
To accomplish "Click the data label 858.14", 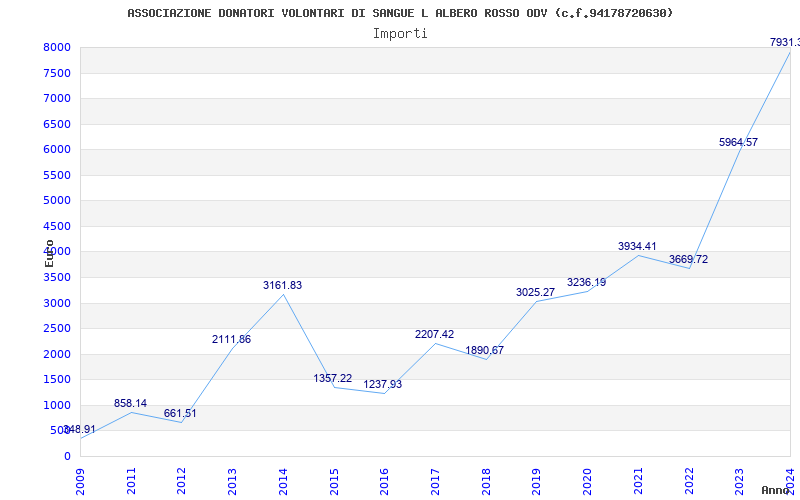I will pyautogui.click(x=130, y=404).
